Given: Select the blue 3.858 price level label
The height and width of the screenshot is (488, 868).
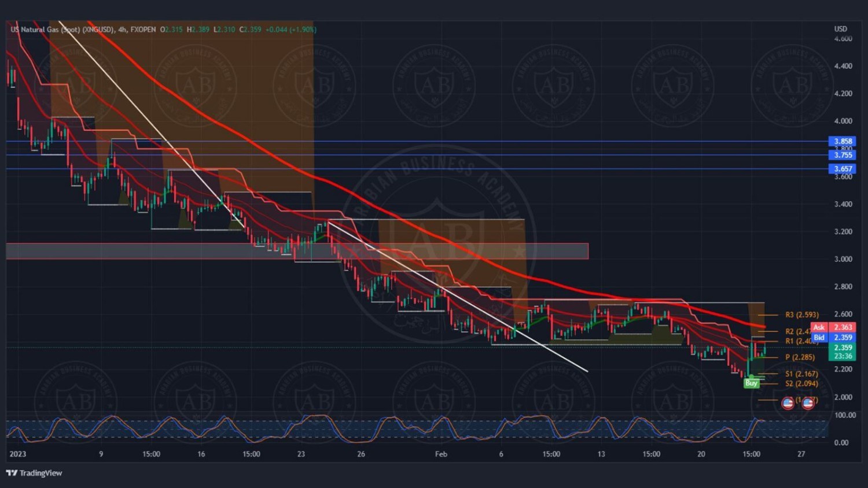Looking at the screenshot, I should (842, 141).
